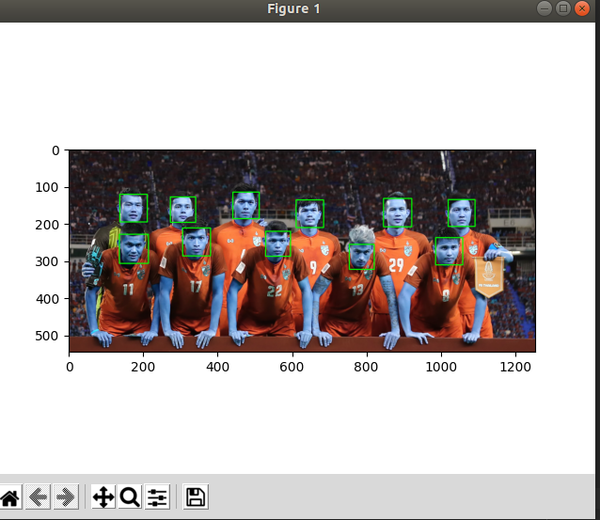This screenshot has height=520, width=600.
Task: Click the x-axis tick label 800
Action: coord(366,367)
